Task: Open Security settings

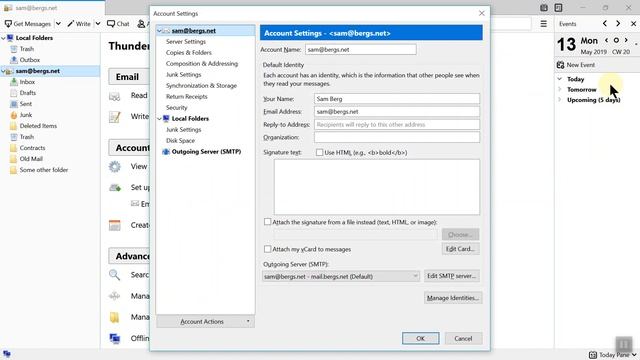Action: [176, 108]
